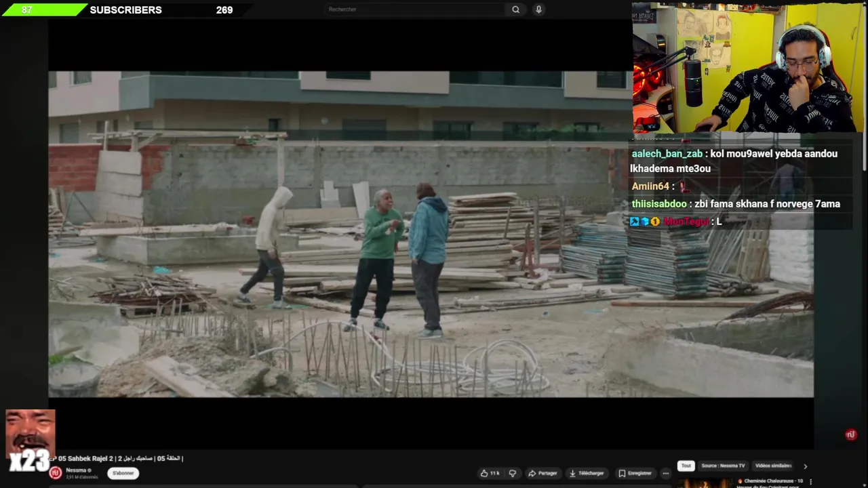Subscribe using the S'abonner button
Image resolution: width=868 pixels, height=488 pixels.
123,473
